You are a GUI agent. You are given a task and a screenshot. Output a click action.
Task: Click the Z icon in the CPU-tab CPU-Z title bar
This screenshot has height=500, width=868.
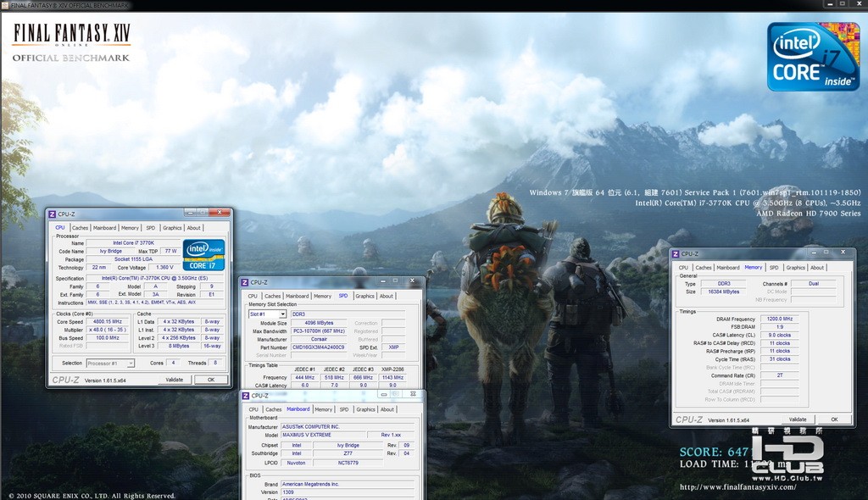click(x=52, y=214)
